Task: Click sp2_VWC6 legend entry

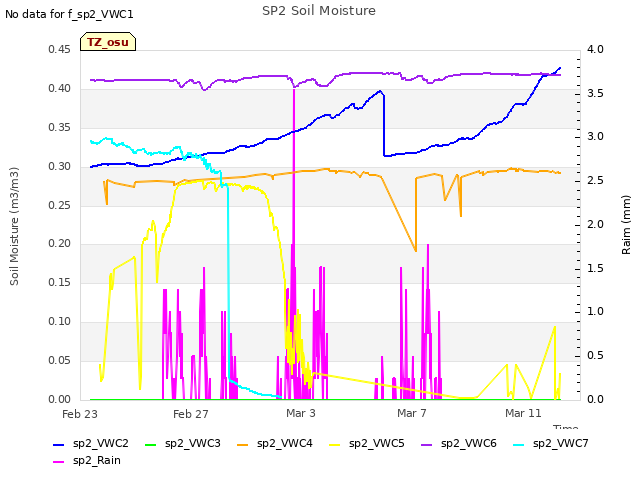Action: [459, 443]
